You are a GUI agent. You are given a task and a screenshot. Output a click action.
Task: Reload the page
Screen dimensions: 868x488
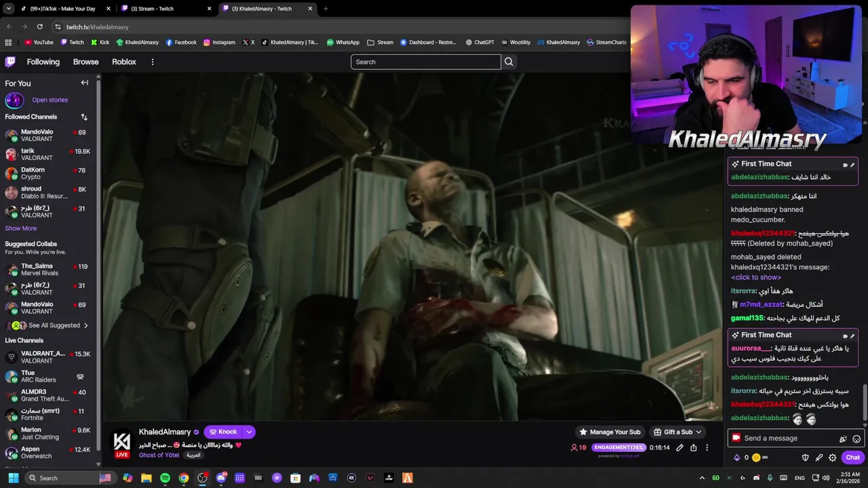39,26
